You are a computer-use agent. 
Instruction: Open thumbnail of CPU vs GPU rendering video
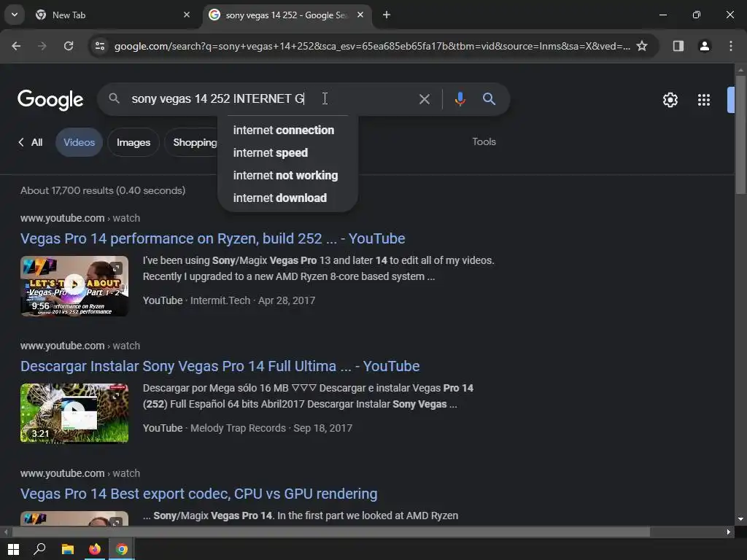[74, 518]
